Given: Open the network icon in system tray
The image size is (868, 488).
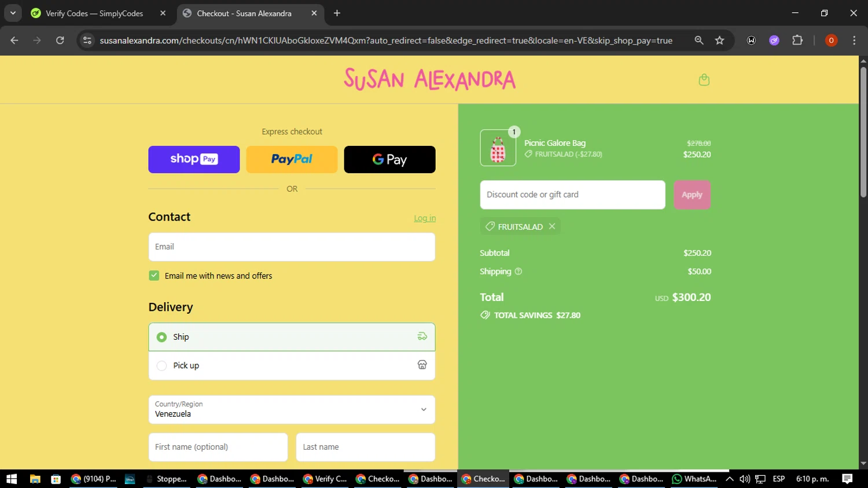Looking at the screenshot, I should (760, 479).
